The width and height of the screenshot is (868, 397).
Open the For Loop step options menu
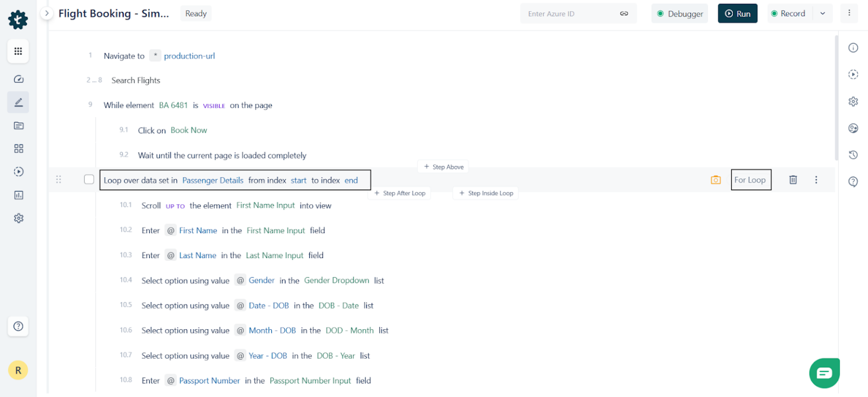[816, 180]
